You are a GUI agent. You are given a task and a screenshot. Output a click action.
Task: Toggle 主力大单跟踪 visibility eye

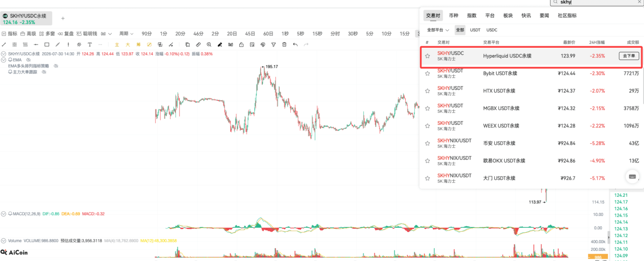pos(44,72)
